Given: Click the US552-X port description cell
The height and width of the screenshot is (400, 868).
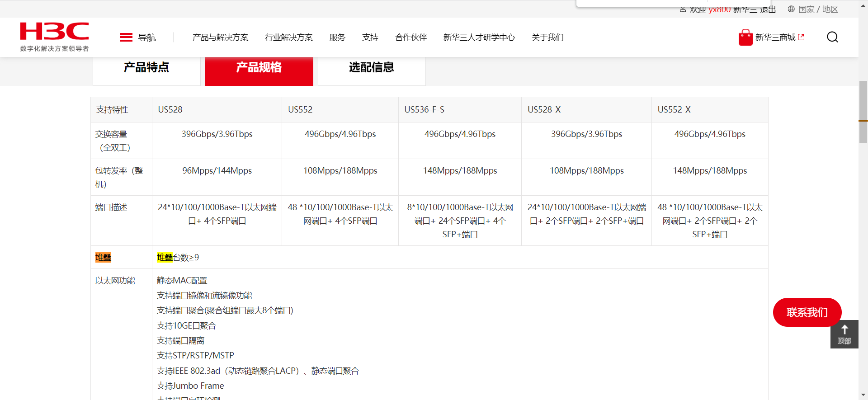Looking at the screenshot, I should pyautogui.click(x=710, y=221).
